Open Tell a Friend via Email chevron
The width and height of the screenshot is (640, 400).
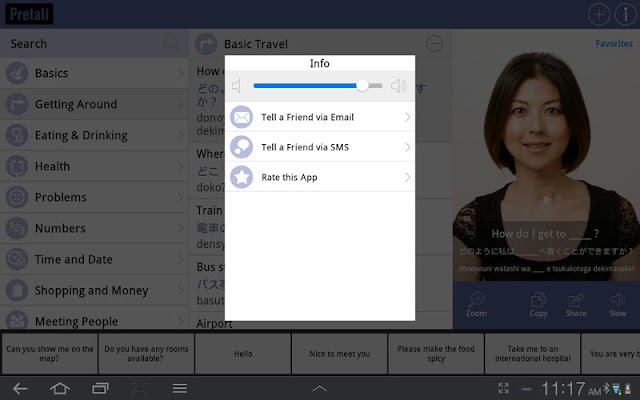(x=407, y=117)
